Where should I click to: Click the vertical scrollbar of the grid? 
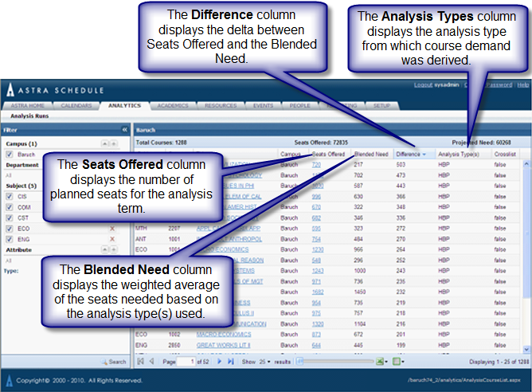526,257
